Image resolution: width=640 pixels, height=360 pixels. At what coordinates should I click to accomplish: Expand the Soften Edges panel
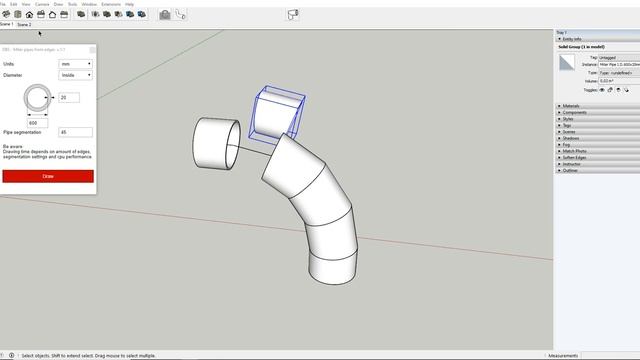(598, 158)
